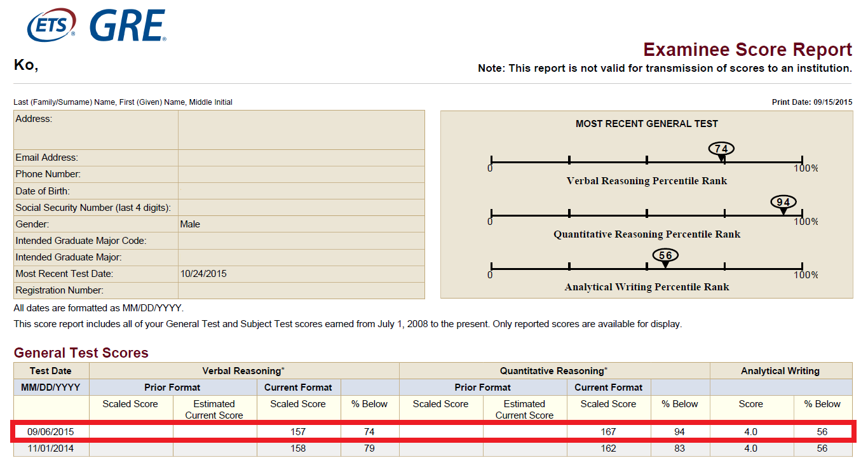Click the Most Recent Test Date value 10/24/2015
Image resolution: width=868 pixels, height=458 pixels.
pos(203,274)
